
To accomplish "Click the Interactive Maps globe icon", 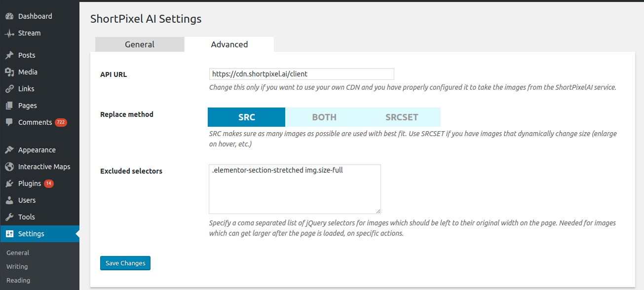I will point(9,167).
